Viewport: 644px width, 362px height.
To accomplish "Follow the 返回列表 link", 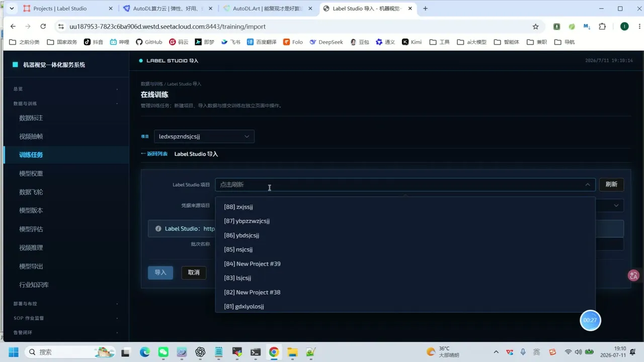I will tap(154, 154).
